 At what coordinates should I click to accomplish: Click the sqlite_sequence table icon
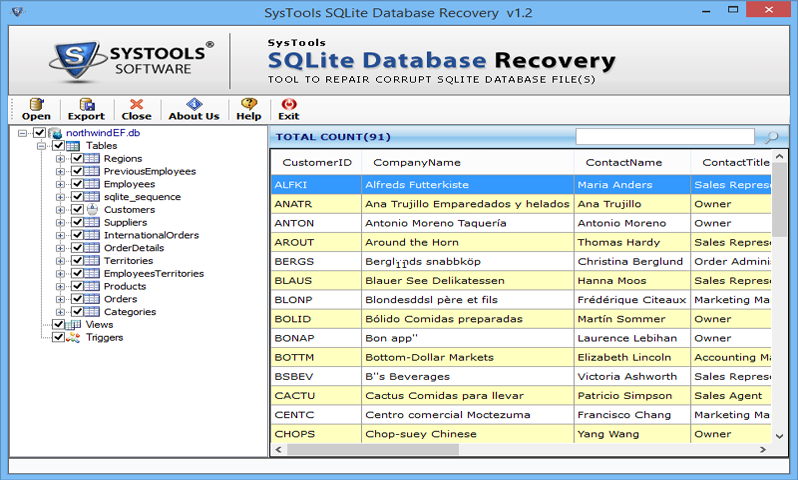click(x=92, y=196)
